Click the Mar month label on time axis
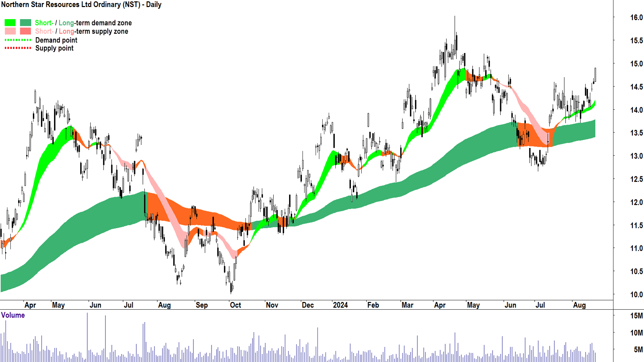Viewport: 644px width, 362px height. coord(408,305)
